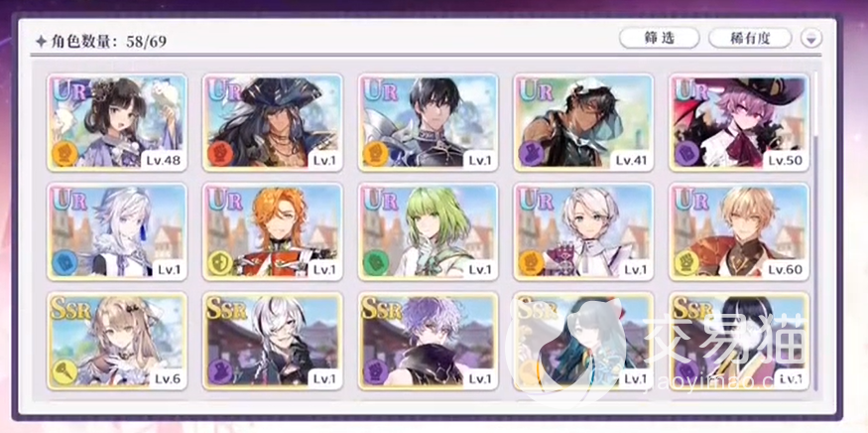The image size is (868, 433).
Task: Toggle sort order with the round arrow button
Action: click(811, 39)
